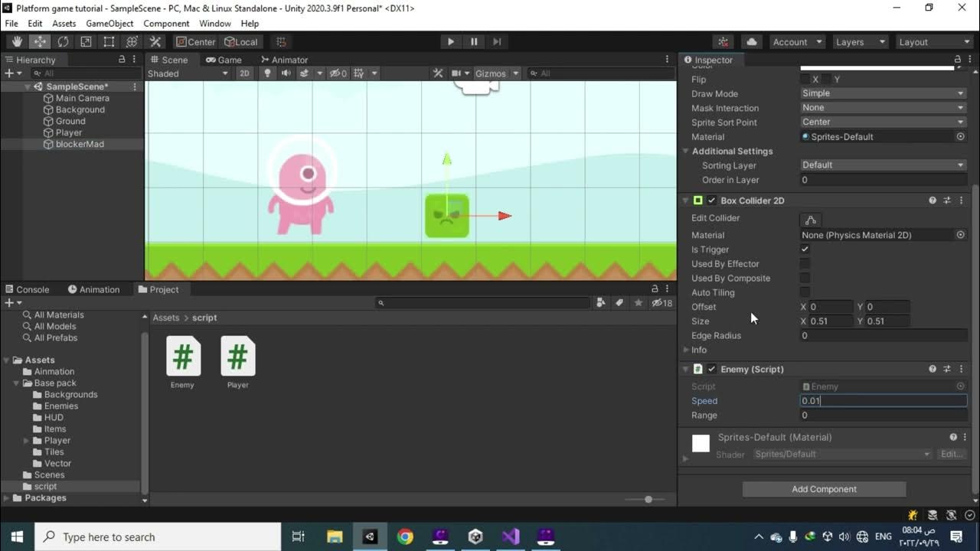Click Add Component button

pos(825,489)
